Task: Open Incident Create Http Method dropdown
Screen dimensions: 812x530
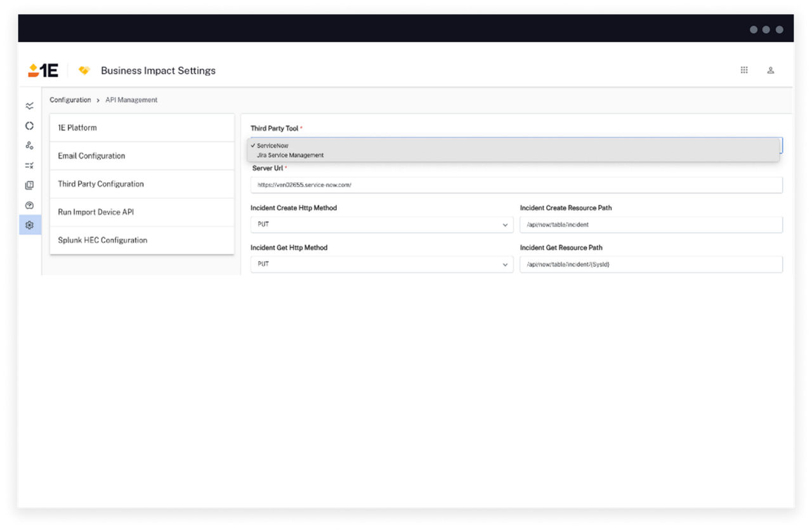Action: tap(382, 225)
